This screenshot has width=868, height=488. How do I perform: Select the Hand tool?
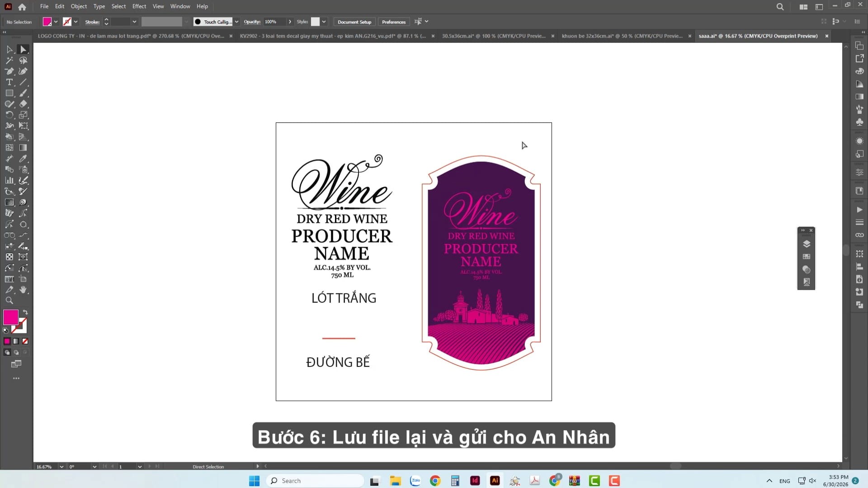(24, 290)
